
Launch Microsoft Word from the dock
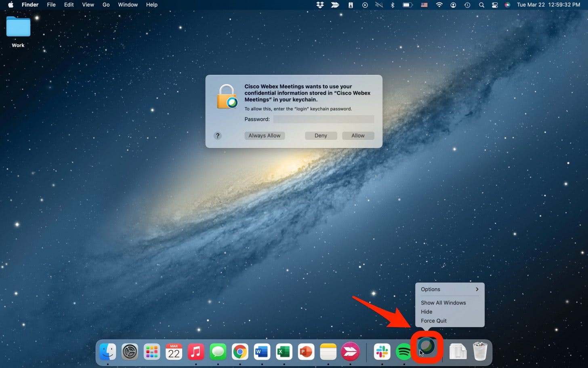[x=262, y=352]
